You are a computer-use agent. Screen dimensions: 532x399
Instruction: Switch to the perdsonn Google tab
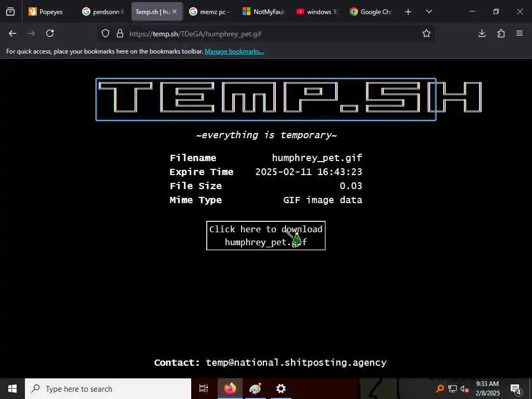tap(103, 11)
